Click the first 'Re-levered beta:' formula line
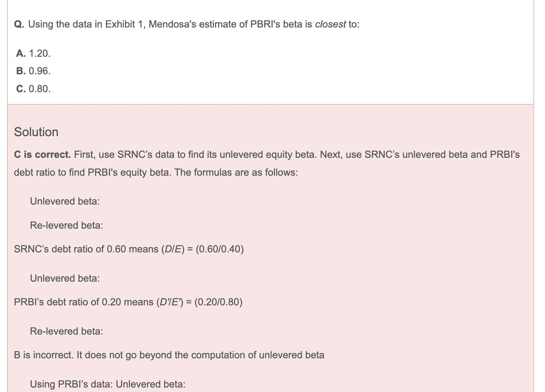This screenshot has height=392, width=545. pyautogui.click(x=67, y=225)
